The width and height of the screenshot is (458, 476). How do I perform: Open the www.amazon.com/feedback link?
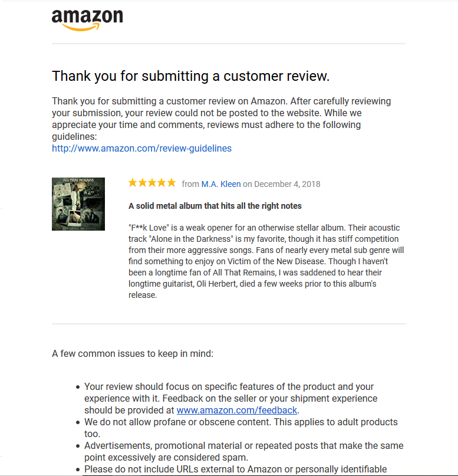pyautogui.click(x=237, y=411)
